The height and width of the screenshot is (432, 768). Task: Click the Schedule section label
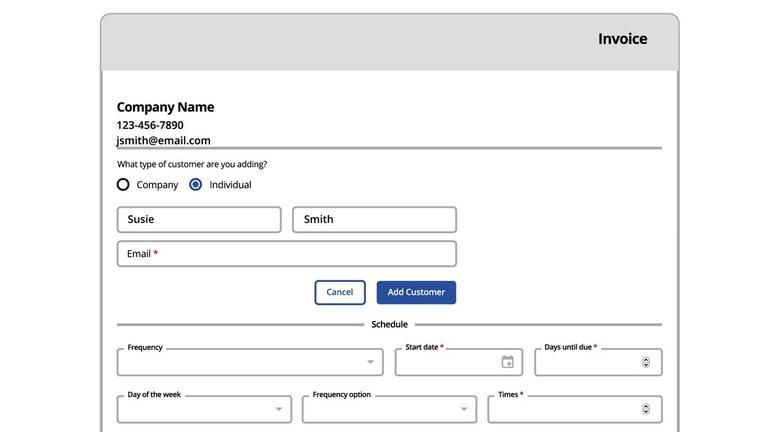click(389, 324)
